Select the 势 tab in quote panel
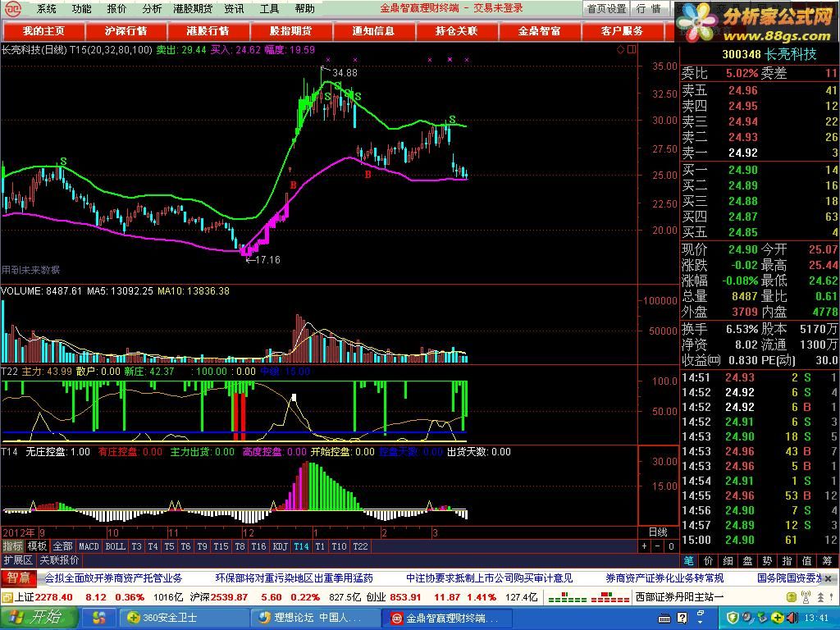This screenshot has height=630, width=840. point(768,561)
